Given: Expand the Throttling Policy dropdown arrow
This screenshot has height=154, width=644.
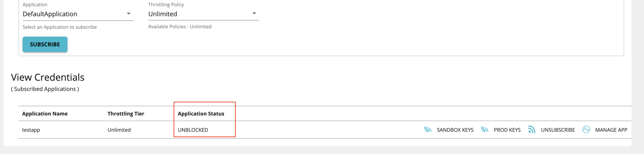Looking at the screenshot, I should pyautogui.click(x=254, y=13).
